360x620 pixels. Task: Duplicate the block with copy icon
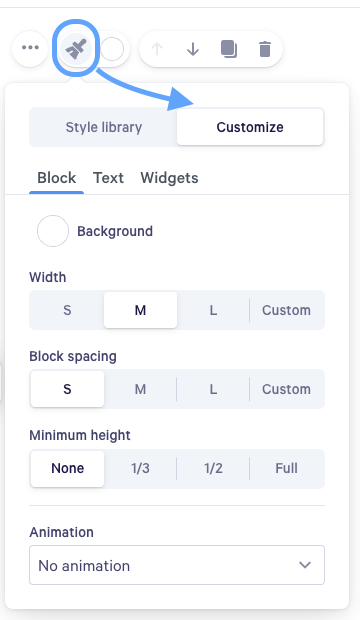(229, 49)
